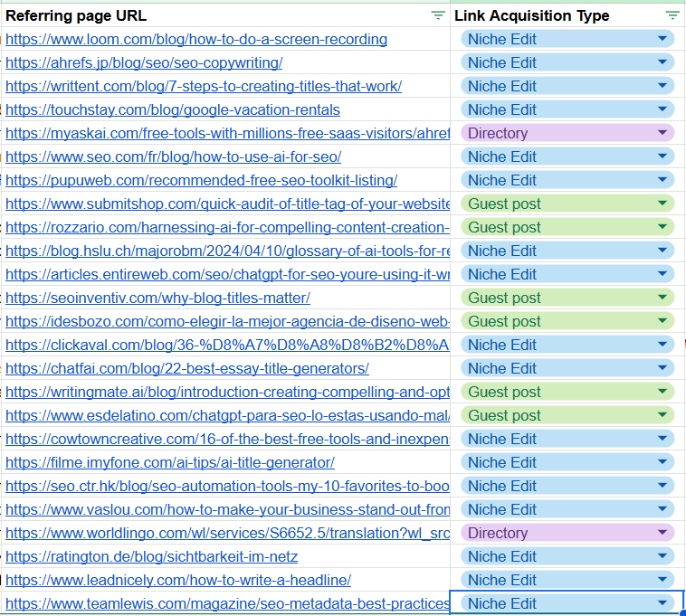686x616 pixels.
Task: Open Guest post dropdown for submitshop.com row
Action: coord(662,204)
